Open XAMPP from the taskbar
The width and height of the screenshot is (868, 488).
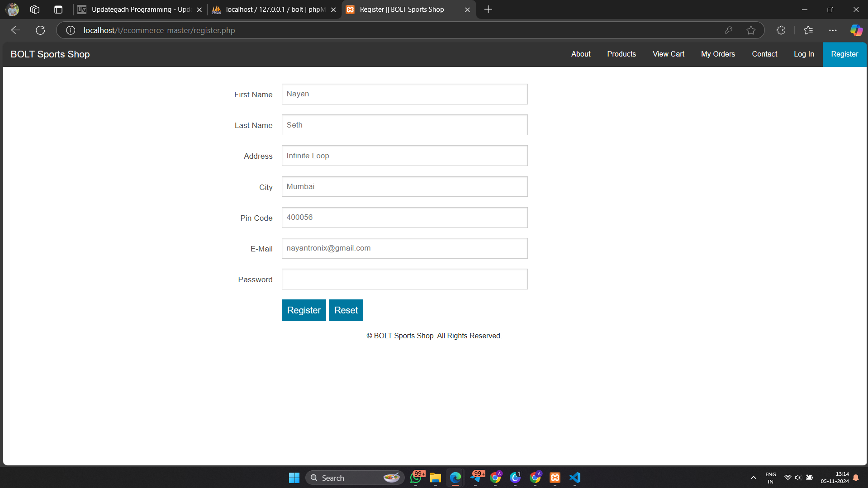coord(555,477)
